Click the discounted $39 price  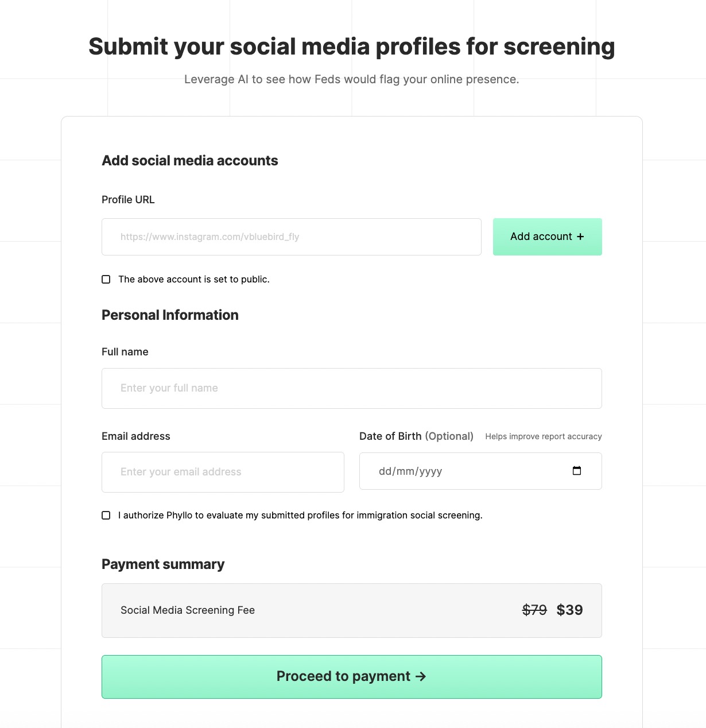tap(569, 610)
